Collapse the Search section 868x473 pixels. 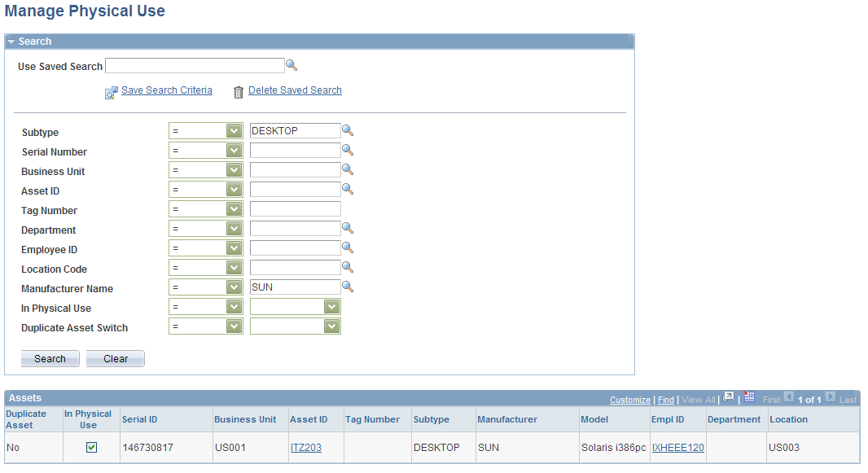click(11, 42)
